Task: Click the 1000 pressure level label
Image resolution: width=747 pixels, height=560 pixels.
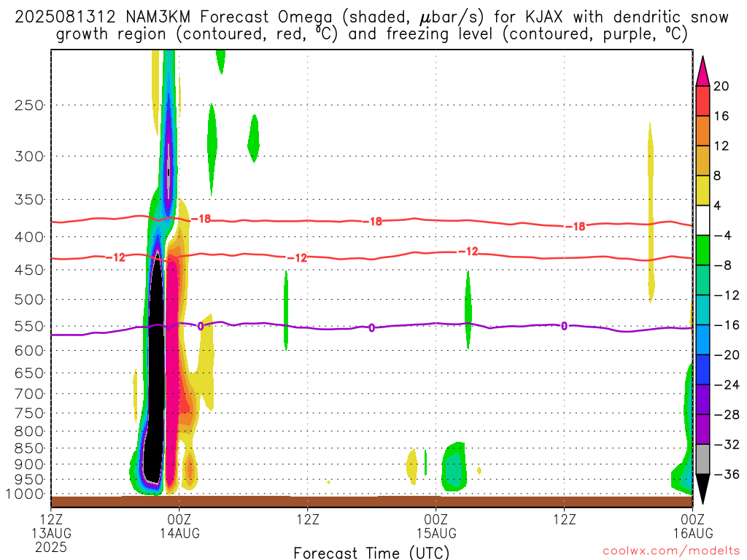Action: click(x=26, y=494)
